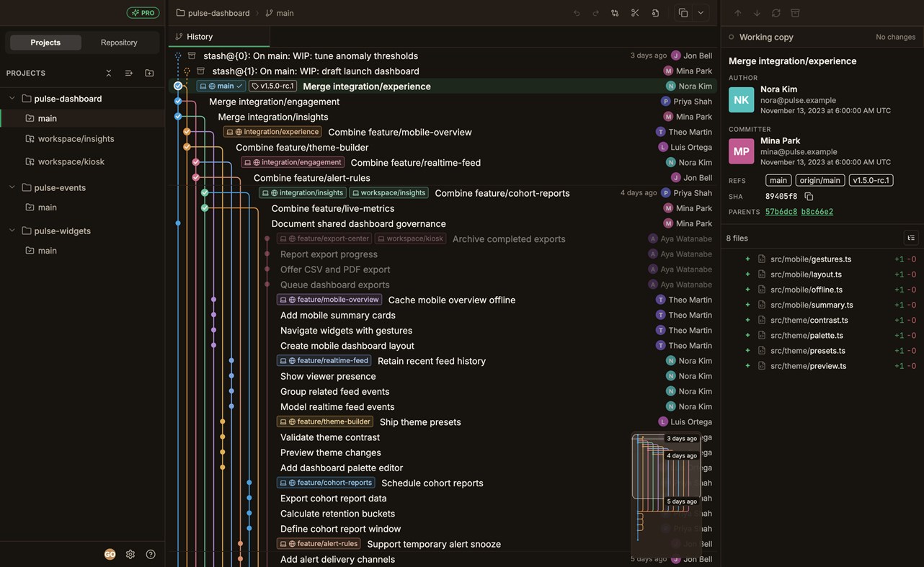Click the PRO badge

[143, 13]
